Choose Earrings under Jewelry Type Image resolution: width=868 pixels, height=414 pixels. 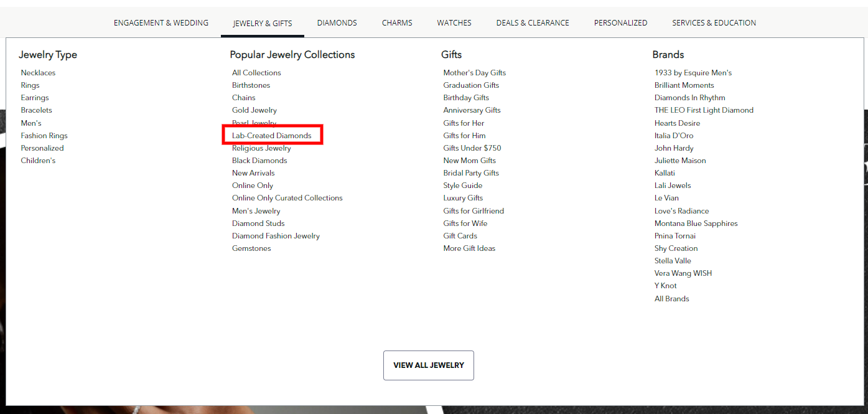(x=35, y=98)
